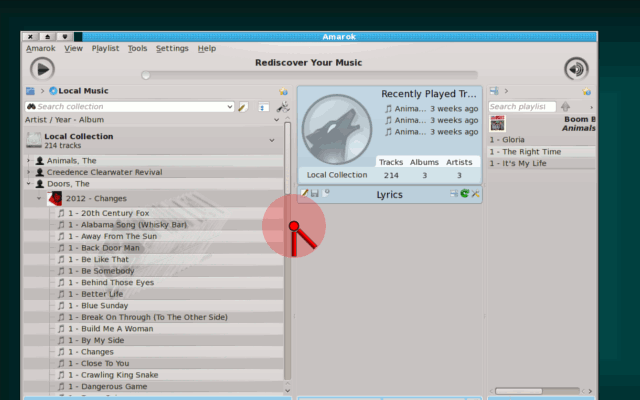Screen dimensions: 640x400
Task: Click binoculars icon in Search collection box
Action: coord(31,107)
